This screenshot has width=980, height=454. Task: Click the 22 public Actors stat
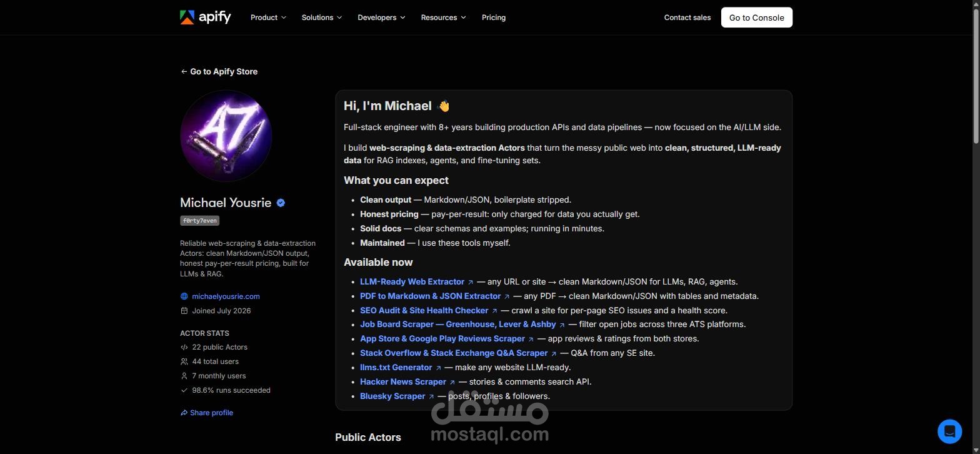219,347
